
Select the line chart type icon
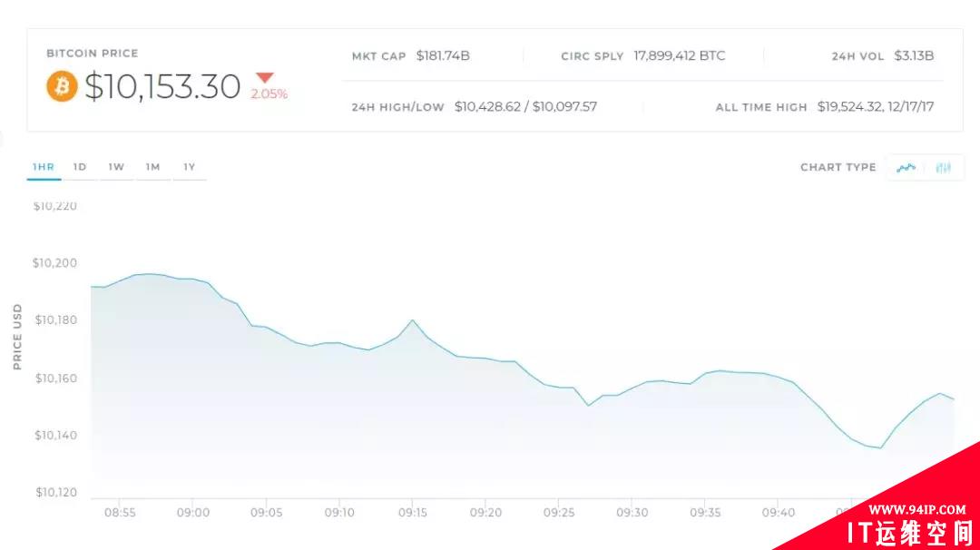point(906,168)
